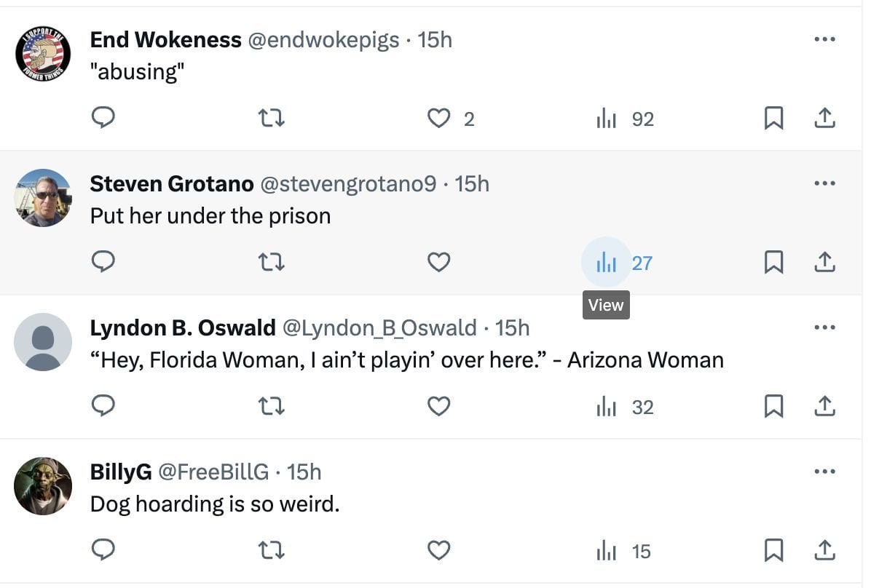
Task: Click BillyG's Yoda avatar
Action: [x=43, y=486]
